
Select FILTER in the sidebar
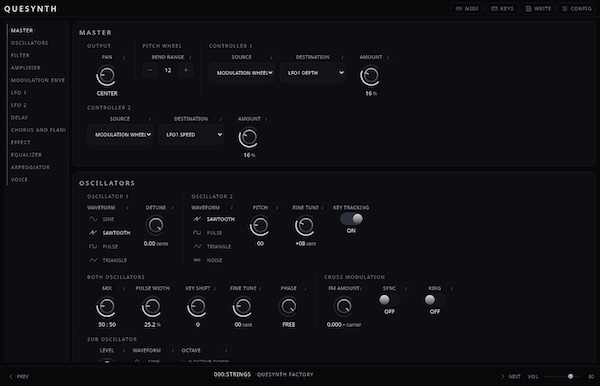click(x=20, y=55)
